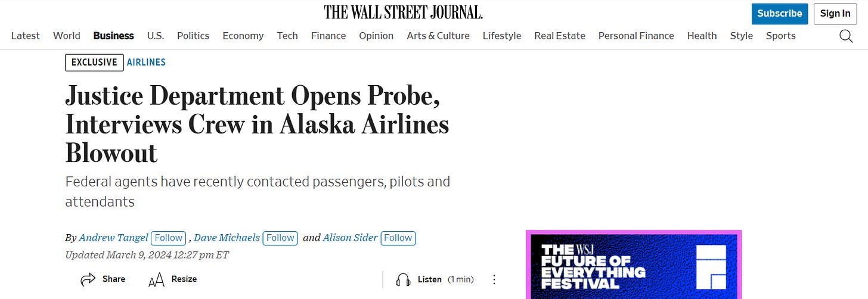
Task: Click the Future of Everything Festival ad
Action: point(634,266)
